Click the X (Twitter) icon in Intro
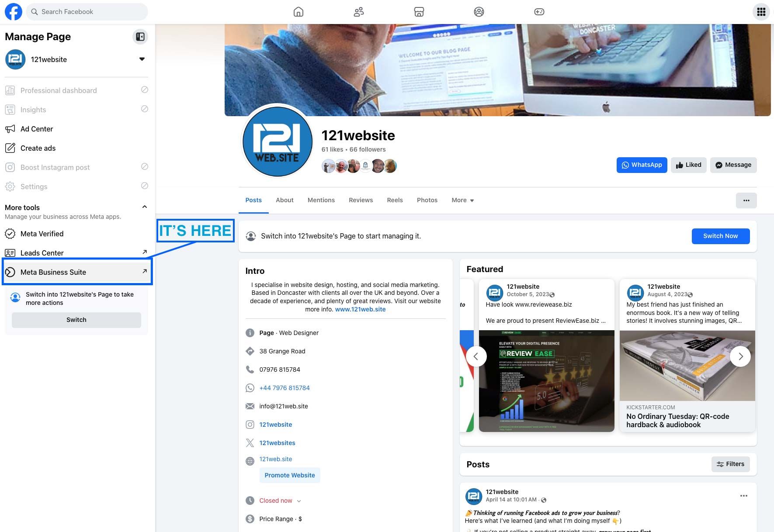 pos(250,443)
